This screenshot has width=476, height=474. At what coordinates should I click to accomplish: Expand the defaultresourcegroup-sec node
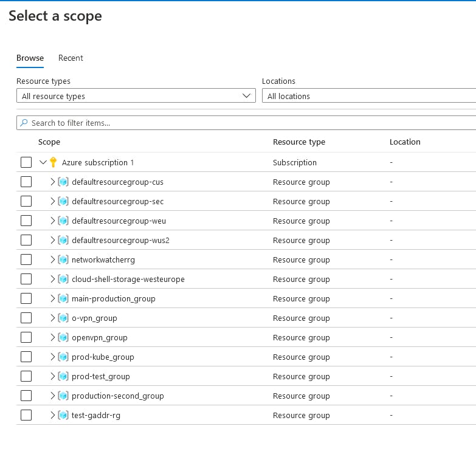(x=52, y=201)
